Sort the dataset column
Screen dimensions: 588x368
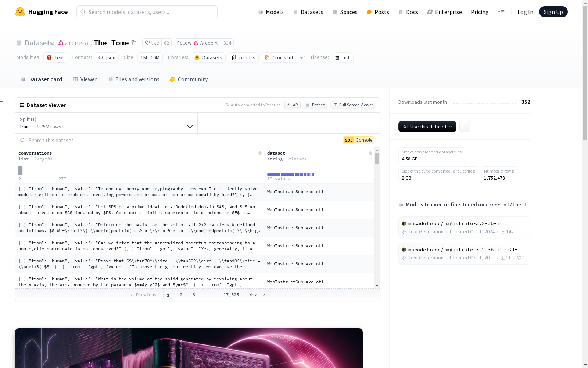pos(370,153)
